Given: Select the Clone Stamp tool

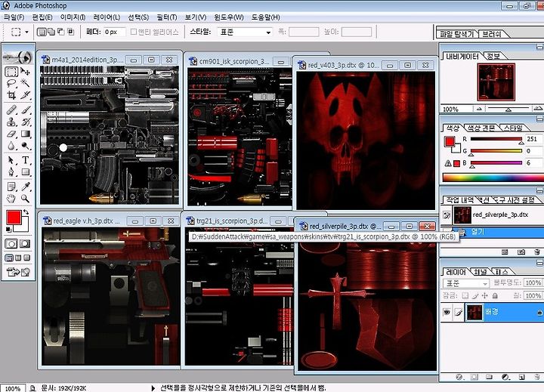Looking at the screenshot, I should pos(11,122).
